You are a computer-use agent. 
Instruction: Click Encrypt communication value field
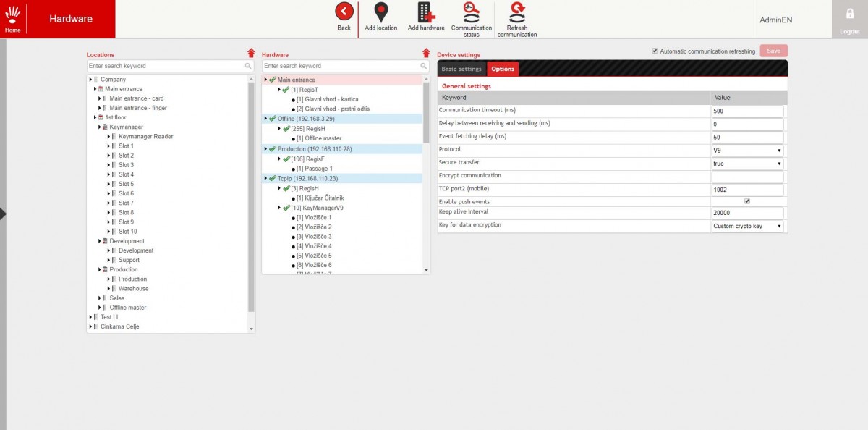tap(747, 177)
